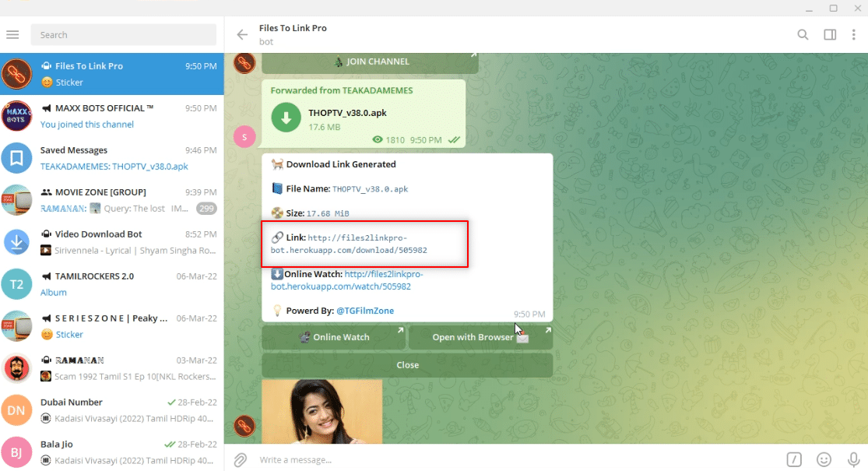The image size is (868, 471).
Task: Click the BJ avatar of Bala Jio
Action: (x=16, y=453)
